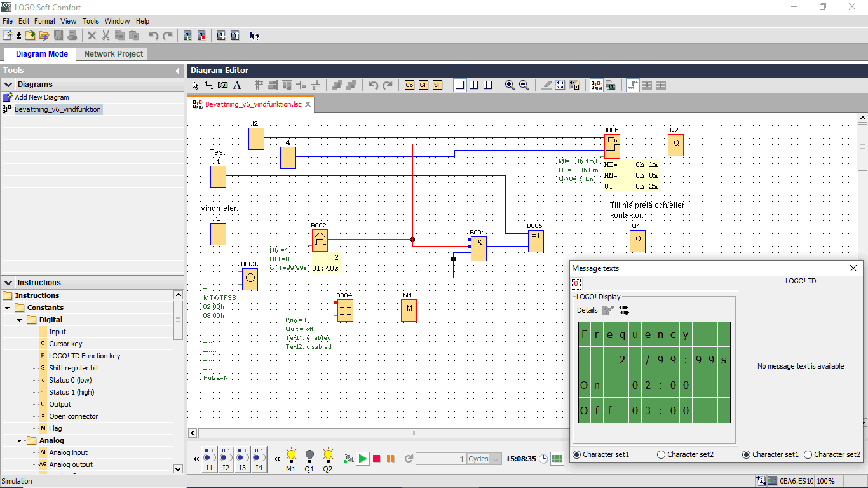This screenshot has width=868, height=488.
Task: Open a file with the folder icon
Action: pos(30,36)
